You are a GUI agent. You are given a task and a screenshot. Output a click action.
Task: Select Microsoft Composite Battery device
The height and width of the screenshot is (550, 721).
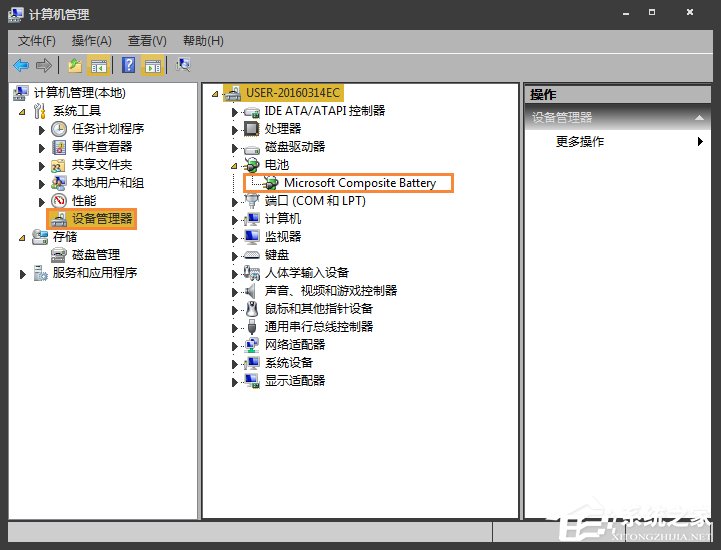[360, 183]
